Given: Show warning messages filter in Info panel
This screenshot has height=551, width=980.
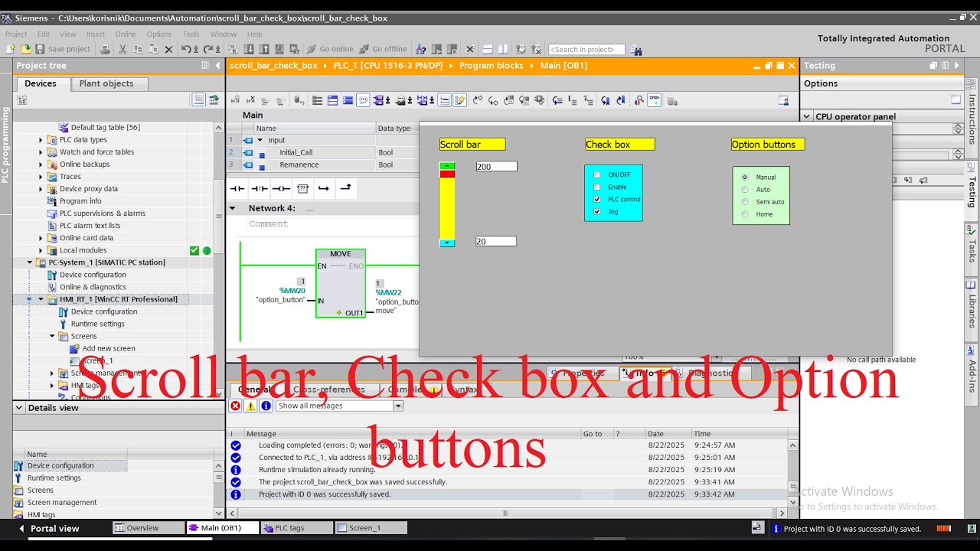Looking at the screenshot, I should coord(250,406).
